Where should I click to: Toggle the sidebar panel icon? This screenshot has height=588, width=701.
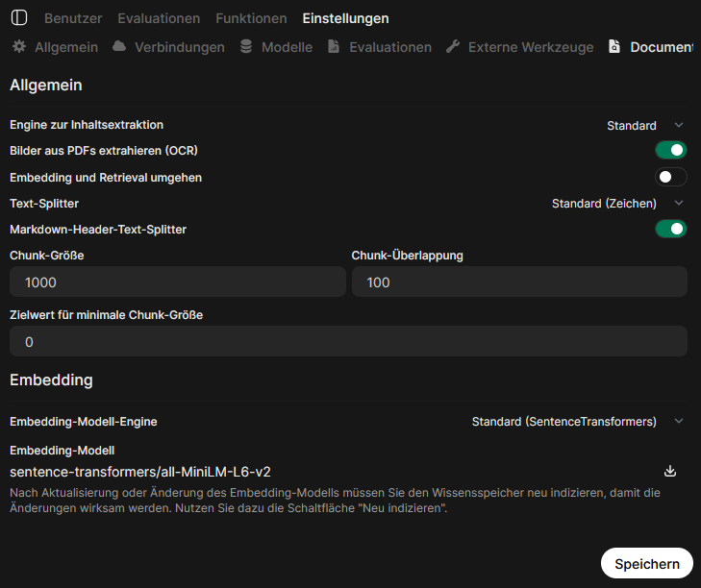20,18
